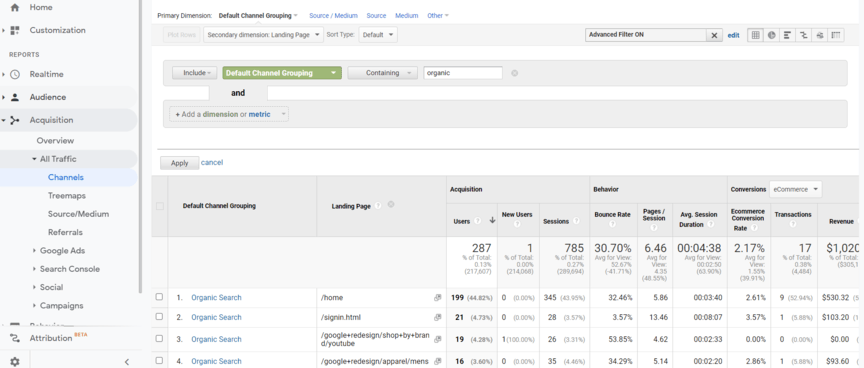Click the Apply filter button
Image resolution: width=864 pixels, height=368 pixels.
[180, 163]
